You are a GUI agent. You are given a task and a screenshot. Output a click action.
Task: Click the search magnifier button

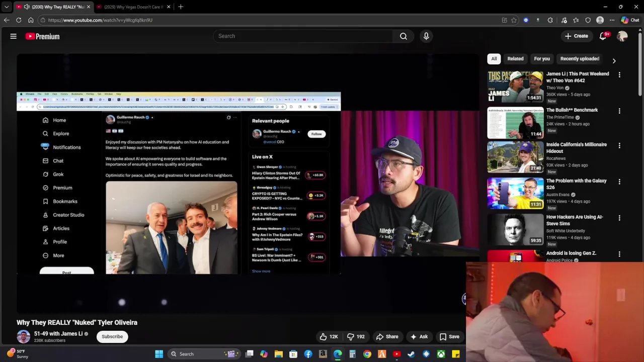tap(403, 36)
